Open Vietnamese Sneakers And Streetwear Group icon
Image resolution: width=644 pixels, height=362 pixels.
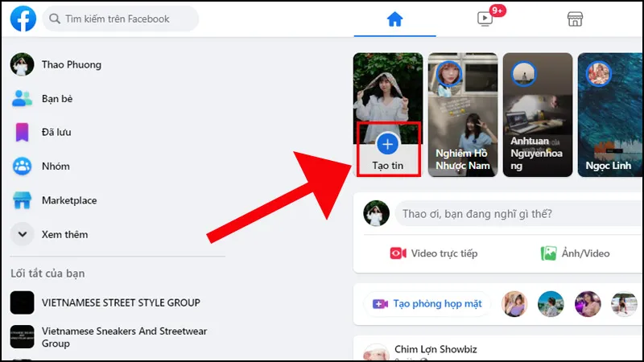23,336
